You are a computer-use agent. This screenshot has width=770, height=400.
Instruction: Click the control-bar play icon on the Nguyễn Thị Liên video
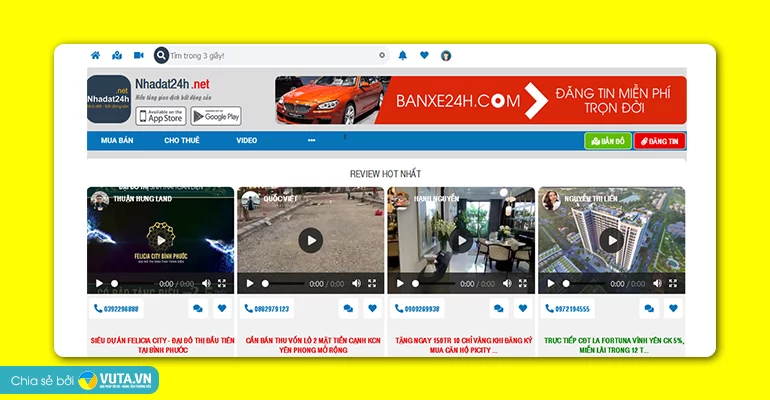tap(551, 283)
